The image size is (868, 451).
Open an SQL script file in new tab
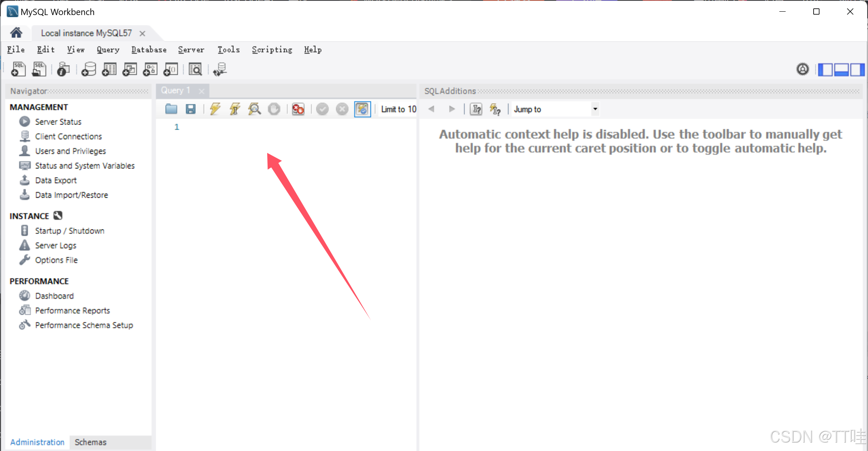click(x=39, y=69)
